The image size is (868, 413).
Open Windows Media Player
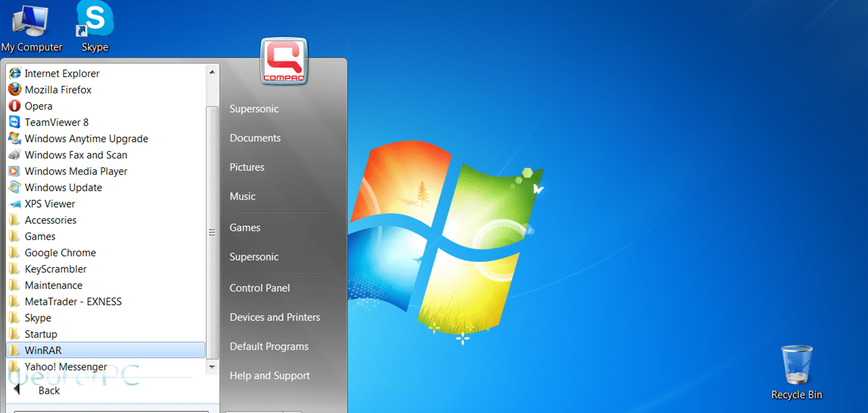pos(68,171)
